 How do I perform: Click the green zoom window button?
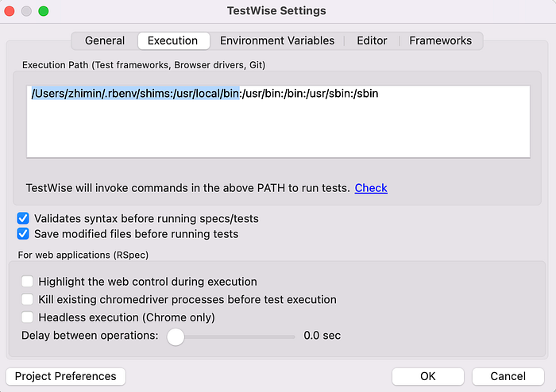43,11
